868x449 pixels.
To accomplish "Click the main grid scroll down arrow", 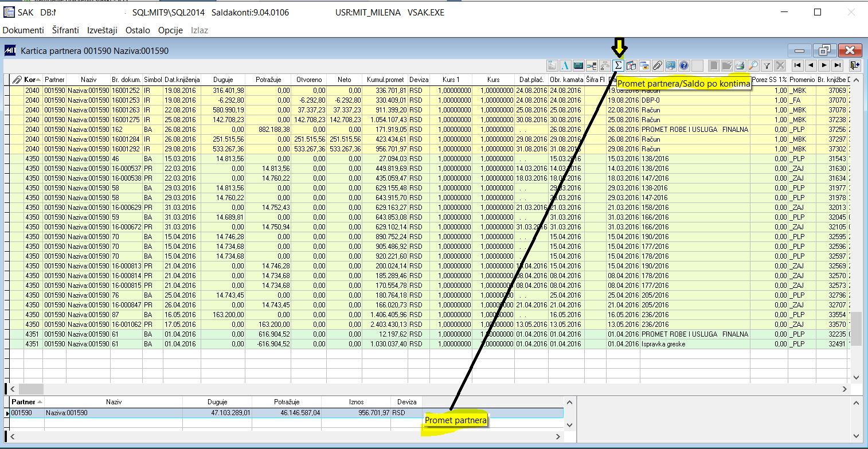I will tap(856, 377).
